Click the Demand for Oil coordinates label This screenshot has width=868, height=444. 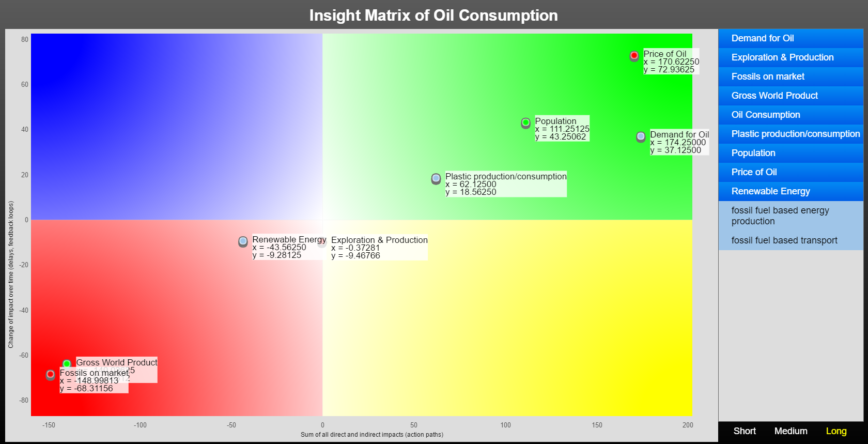679,142
